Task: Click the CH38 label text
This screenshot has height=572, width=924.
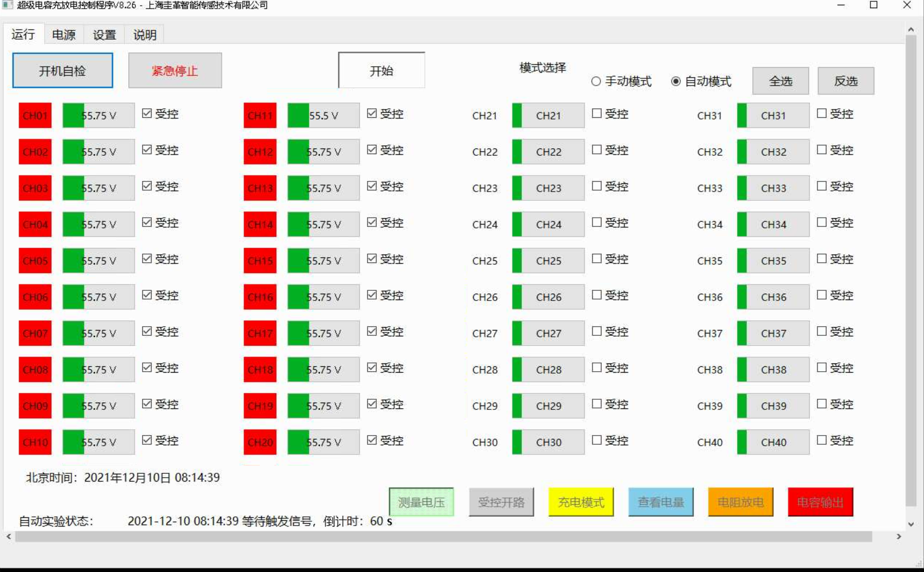Action: coord(710,370)
